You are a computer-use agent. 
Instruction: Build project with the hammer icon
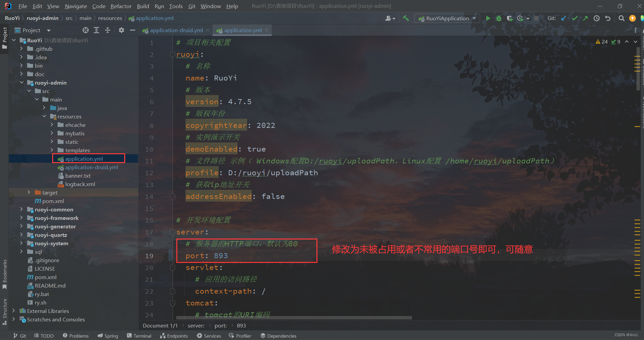tap(406, 18)
